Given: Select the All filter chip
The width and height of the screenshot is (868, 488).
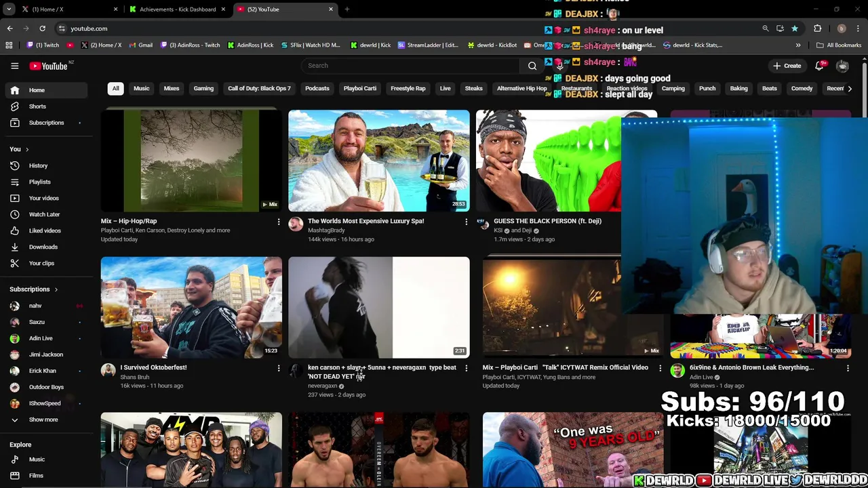Looking at the screenshot, I should tap(115, 88).
